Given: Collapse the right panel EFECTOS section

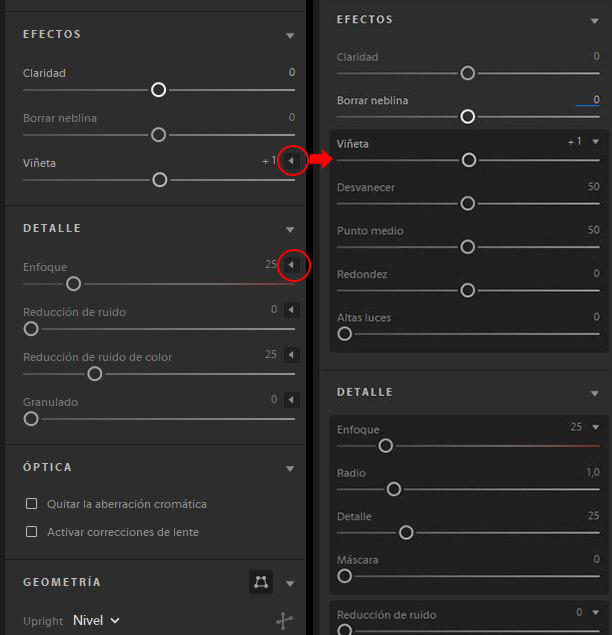Looking at the screenshot, I should click(595, 21).
